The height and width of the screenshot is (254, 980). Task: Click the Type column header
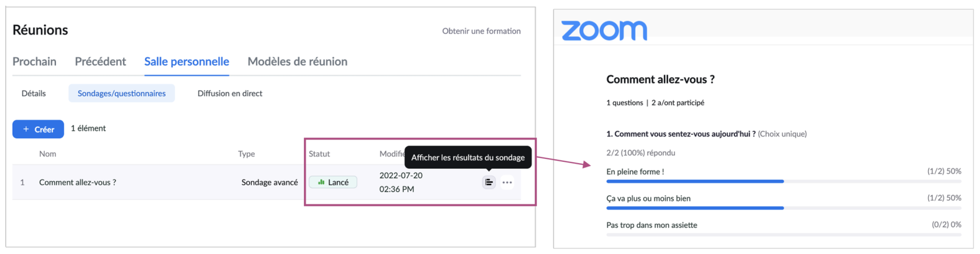pyautogui.click(x=246, y=154)
